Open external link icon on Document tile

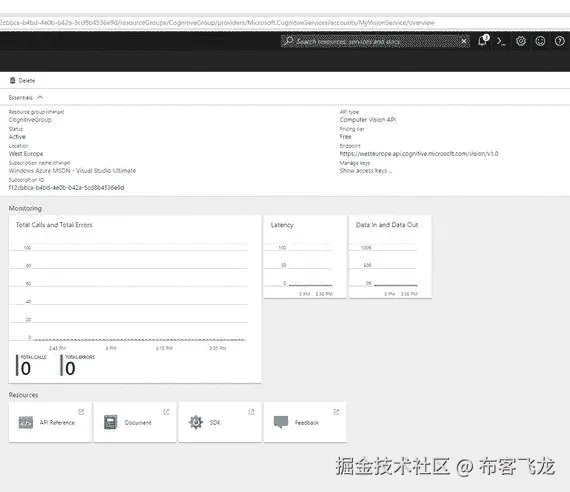pyautogui.click(x=166, y=412)
